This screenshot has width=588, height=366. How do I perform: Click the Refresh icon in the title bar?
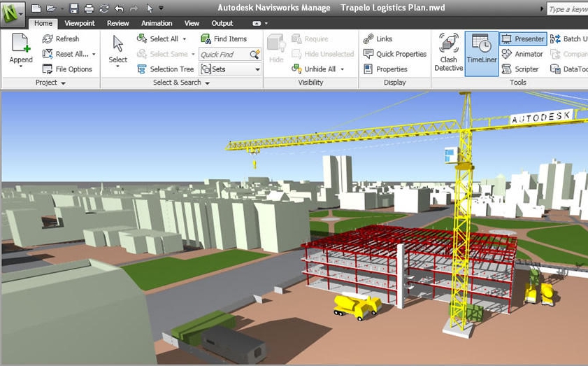tap(104, 8)
